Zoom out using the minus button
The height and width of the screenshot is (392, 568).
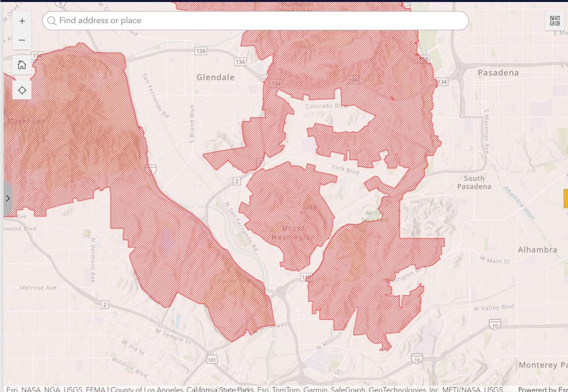[x=22, y=40]
